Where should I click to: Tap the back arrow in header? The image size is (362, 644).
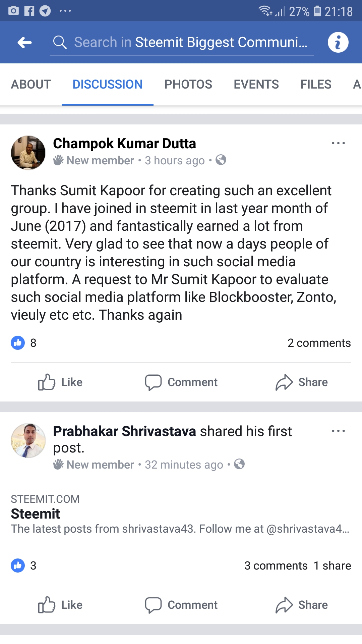[24, 43]
